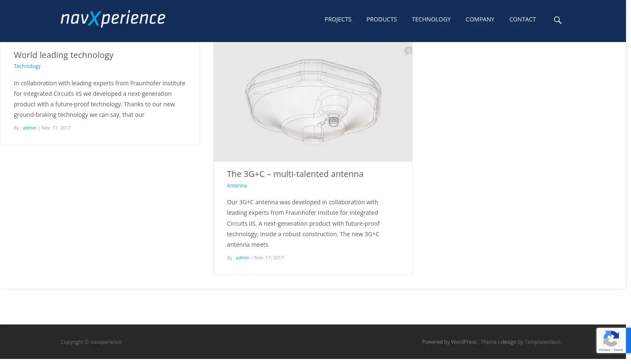
Task: Click admin author link under antenna post
Action: [242, 257]
